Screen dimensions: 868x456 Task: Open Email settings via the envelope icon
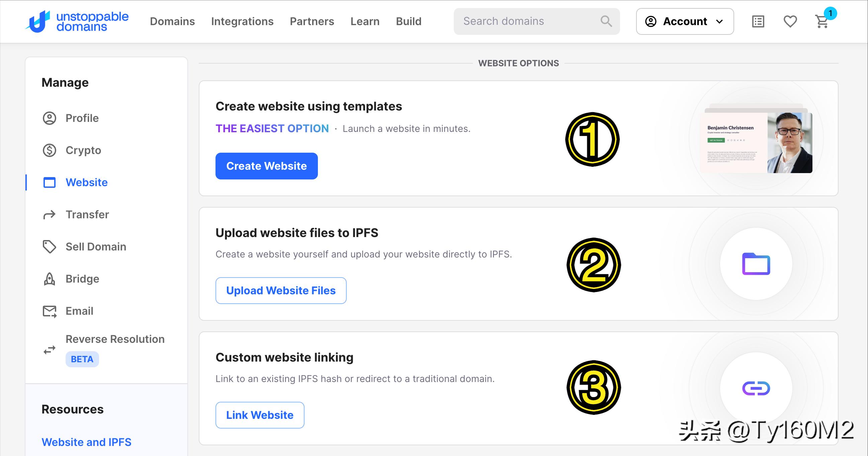point(49,311)
